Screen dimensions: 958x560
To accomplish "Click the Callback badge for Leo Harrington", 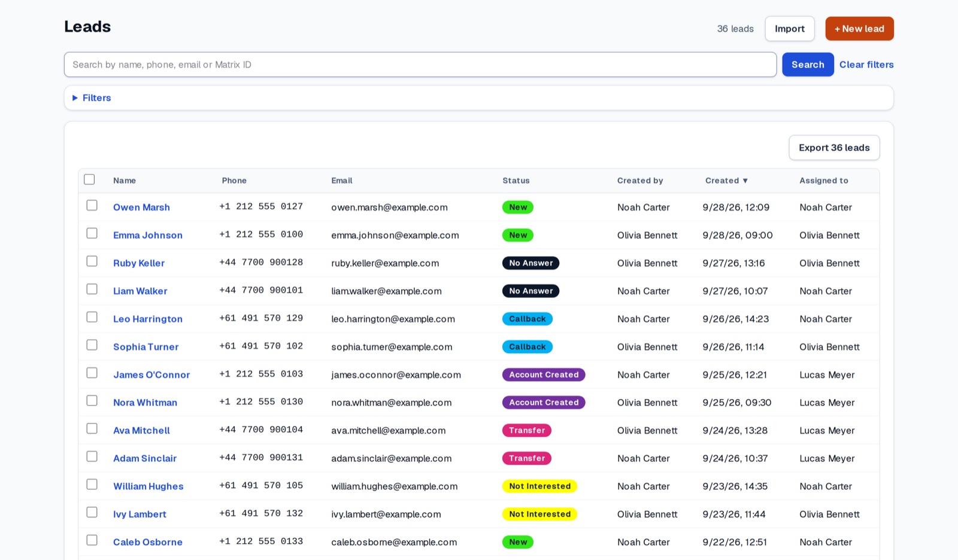I will pyautogui.click(x=527, y=319).
